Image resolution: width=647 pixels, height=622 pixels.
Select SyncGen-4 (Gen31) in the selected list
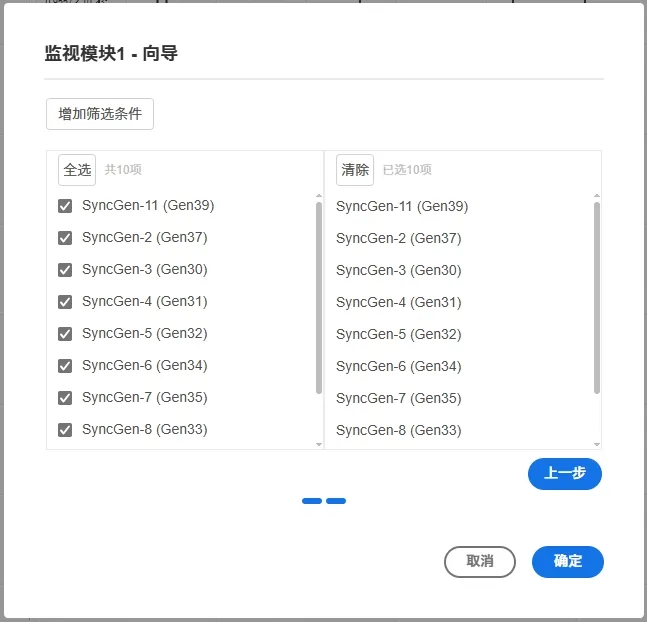point(399,303)
